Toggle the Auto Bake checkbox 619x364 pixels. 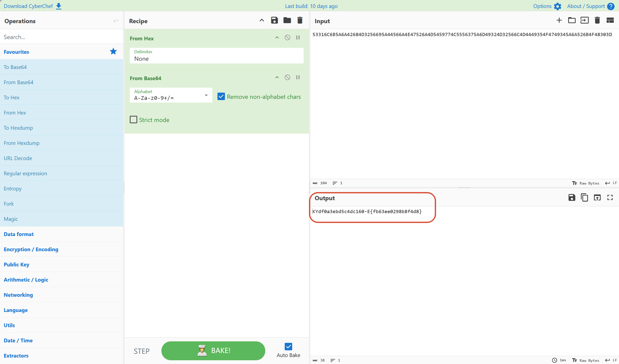(x=288, y=347)
